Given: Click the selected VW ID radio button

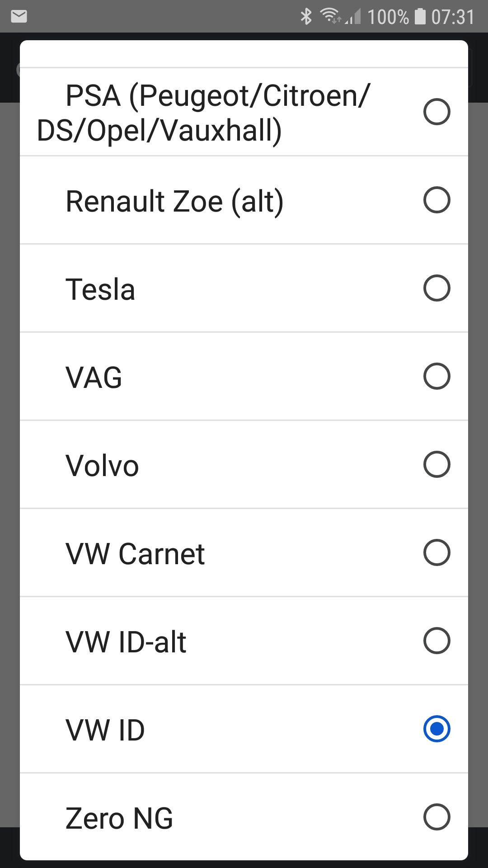Looking at the screenshot, I should click(x=436, y=729).
